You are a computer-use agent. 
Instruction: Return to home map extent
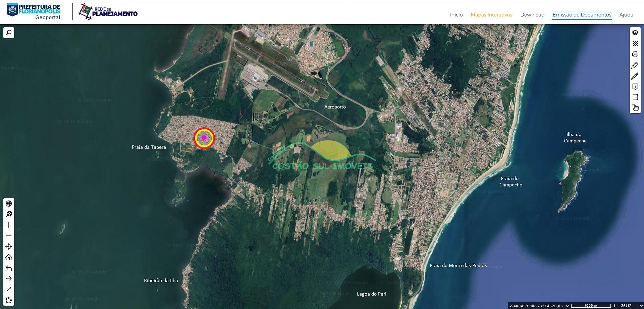pyautogui.click(x=9, y=257)
